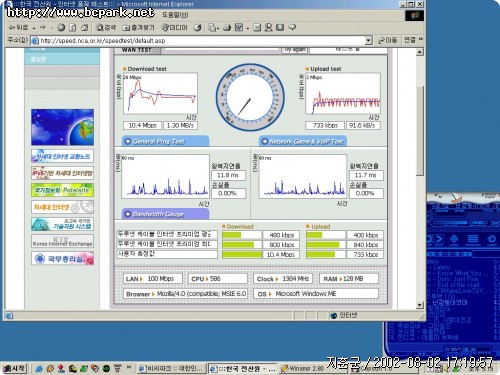The width and height of the screenshot is (500, 375).
Task: Click the Upload test graph
Action: click(343, 94)
